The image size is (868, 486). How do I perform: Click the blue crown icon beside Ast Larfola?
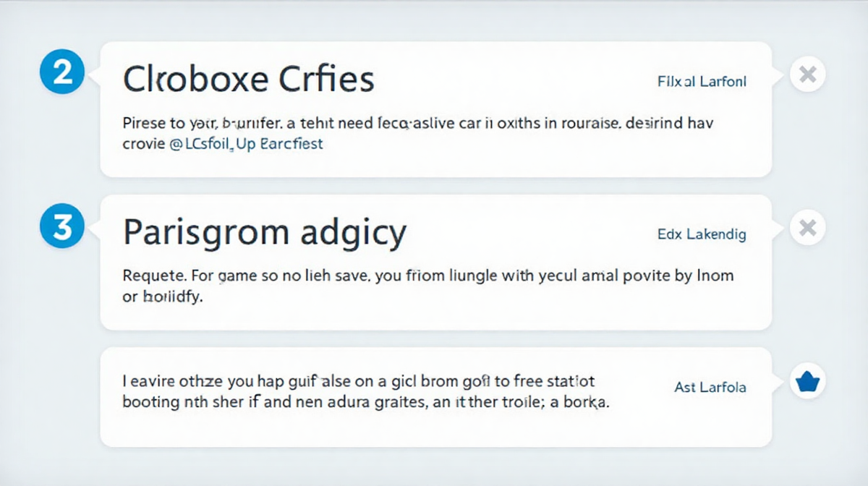(x=807, y=382)
